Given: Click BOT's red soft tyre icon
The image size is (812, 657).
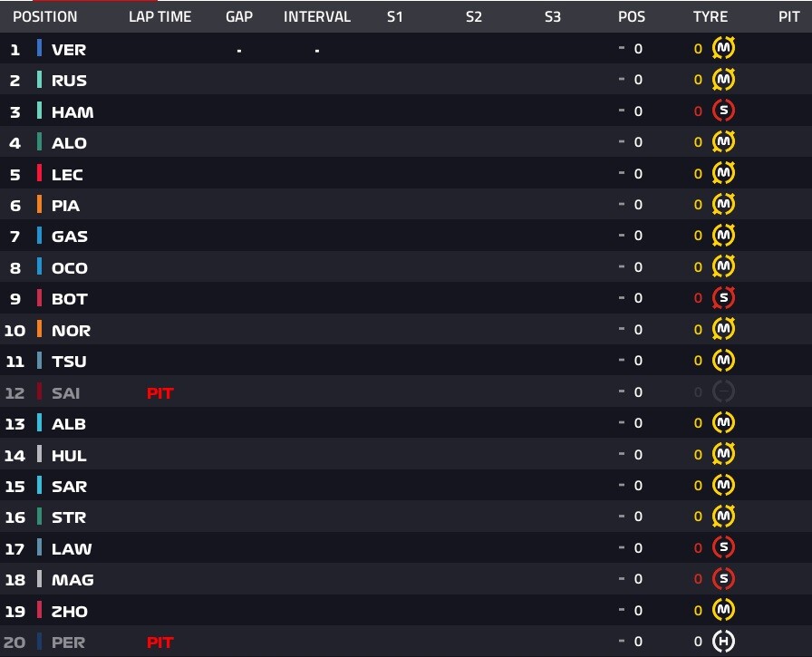Looking at the screenshot, I should [x=723, y=298].
